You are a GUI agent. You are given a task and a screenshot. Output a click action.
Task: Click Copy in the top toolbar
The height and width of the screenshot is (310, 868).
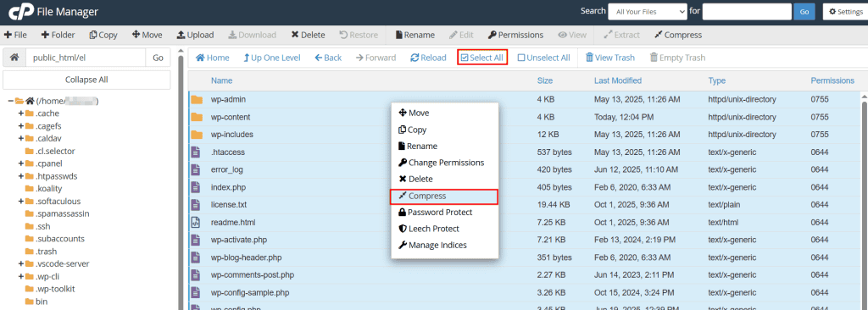103,35
